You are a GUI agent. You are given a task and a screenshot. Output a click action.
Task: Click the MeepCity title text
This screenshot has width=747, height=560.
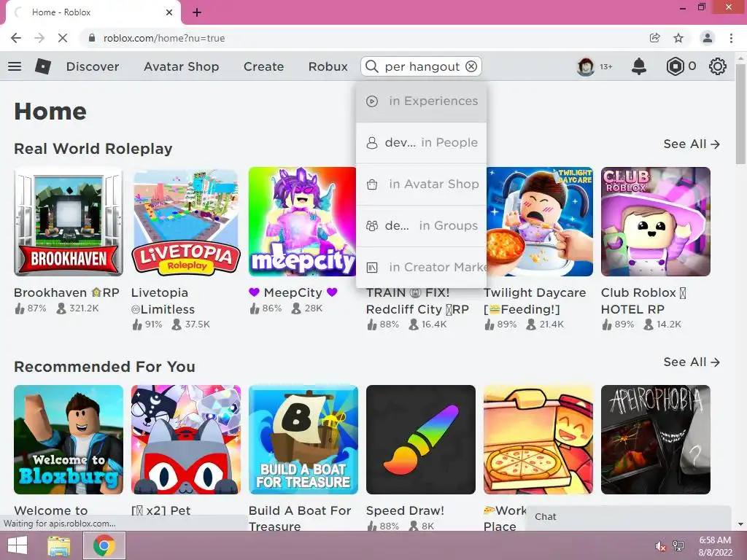[293, 292]
